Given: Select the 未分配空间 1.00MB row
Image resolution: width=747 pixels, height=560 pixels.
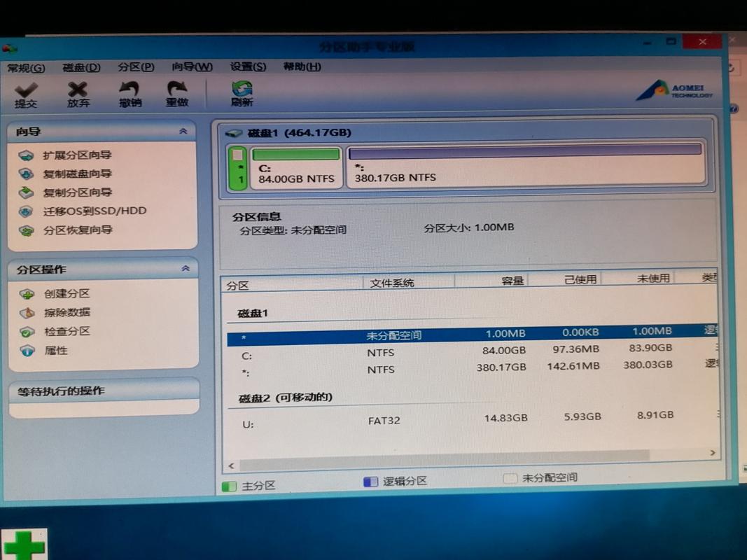Looking at the screenshot, I should coord(472,335).
